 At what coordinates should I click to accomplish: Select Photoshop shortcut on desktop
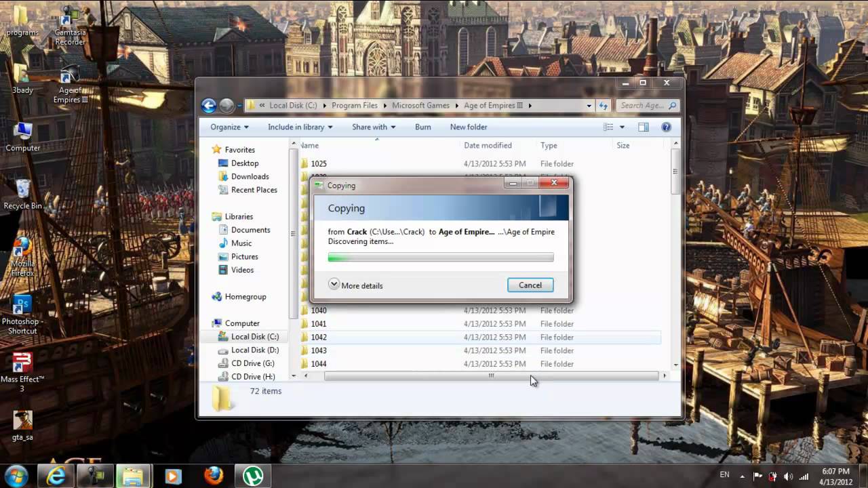22,314
